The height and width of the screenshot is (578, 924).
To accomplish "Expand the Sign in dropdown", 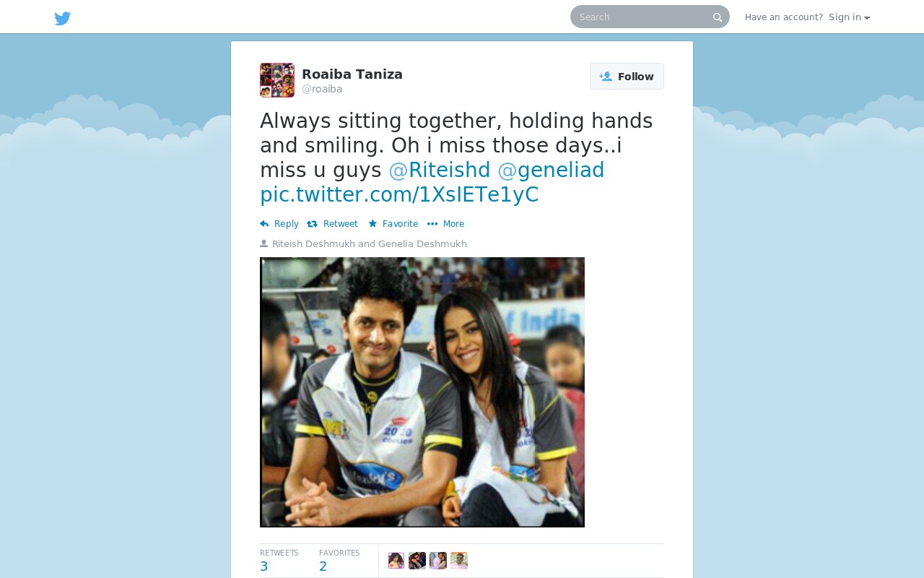I will coord(849,17).
